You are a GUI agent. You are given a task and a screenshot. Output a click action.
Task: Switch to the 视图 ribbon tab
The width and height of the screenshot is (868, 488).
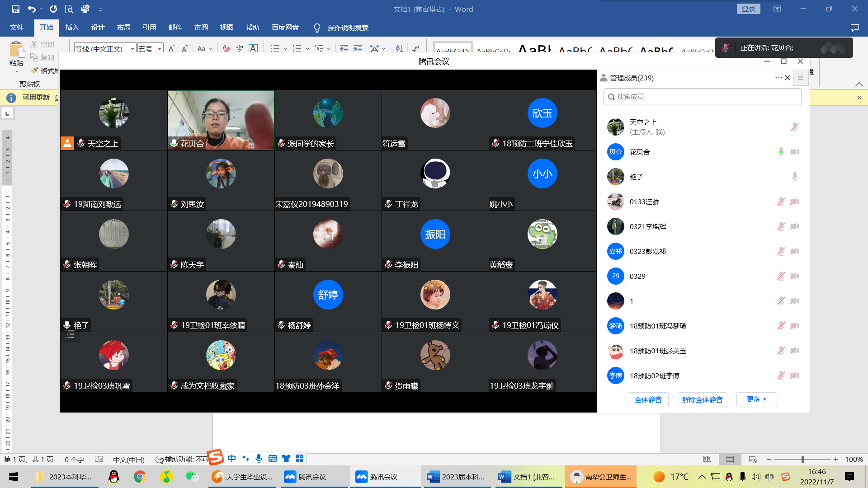coord(226,28)
